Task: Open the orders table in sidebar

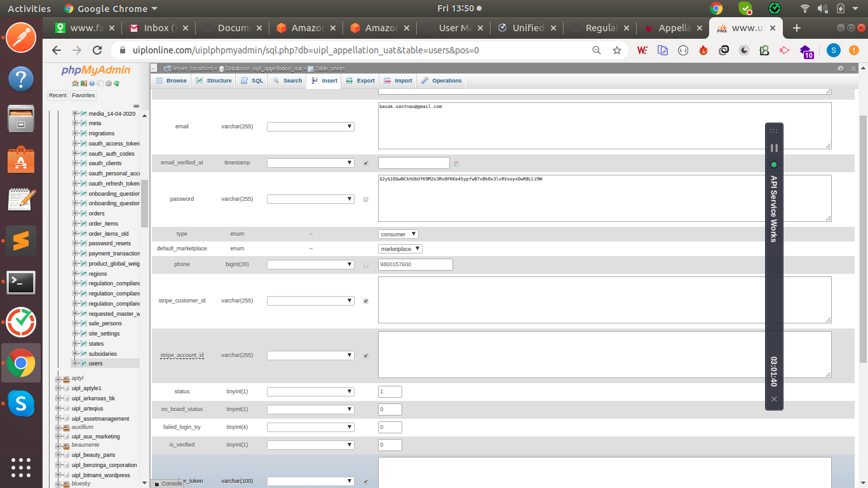Action: coord(97,213)
